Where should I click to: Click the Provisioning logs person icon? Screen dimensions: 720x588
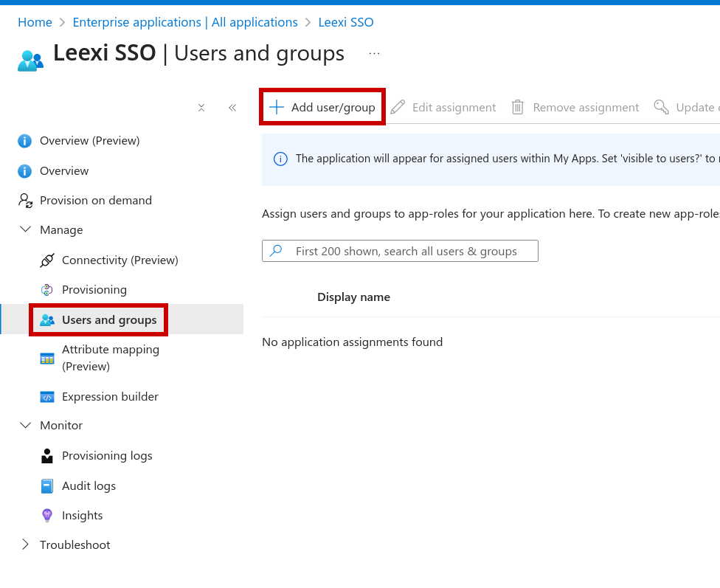[46, 456]
